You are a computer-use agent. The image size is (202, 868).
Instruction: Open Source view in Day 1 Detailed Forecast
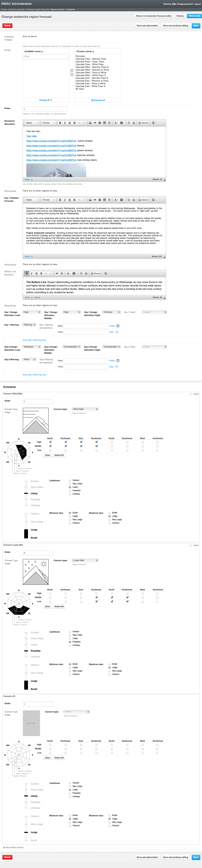[x=143, y=200]
